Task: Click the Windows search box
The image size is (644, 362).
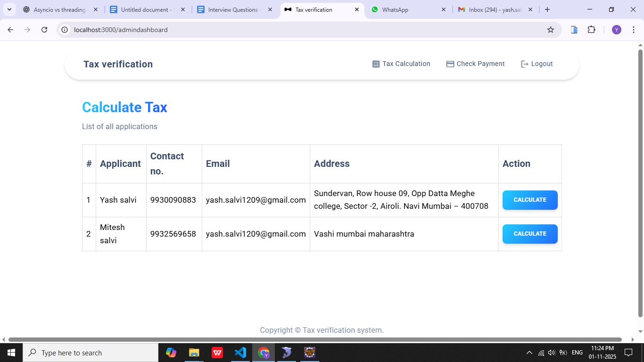Action: tap(91, 353)
